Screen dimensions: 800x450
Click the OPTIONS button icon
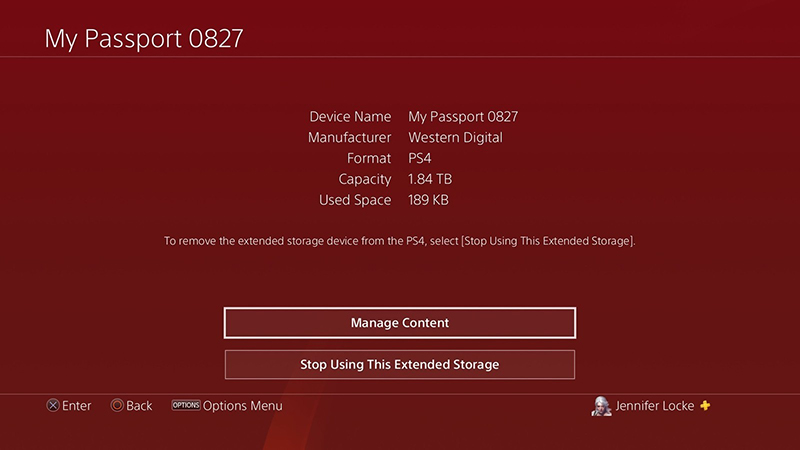pos(186,405)
